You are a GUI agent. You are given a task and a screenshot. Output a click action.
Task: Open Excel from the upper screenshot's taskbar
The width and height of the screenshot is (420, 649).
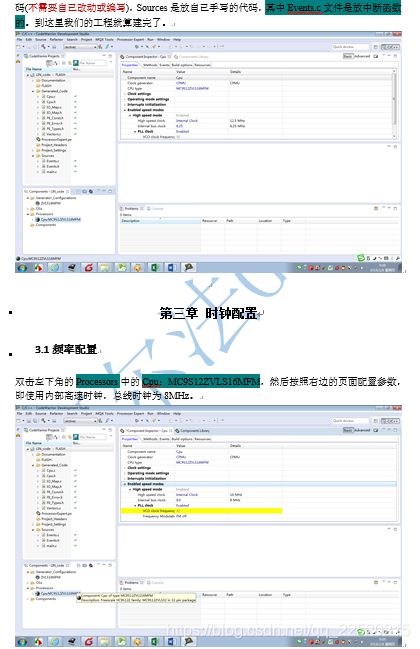click(155, 268)
